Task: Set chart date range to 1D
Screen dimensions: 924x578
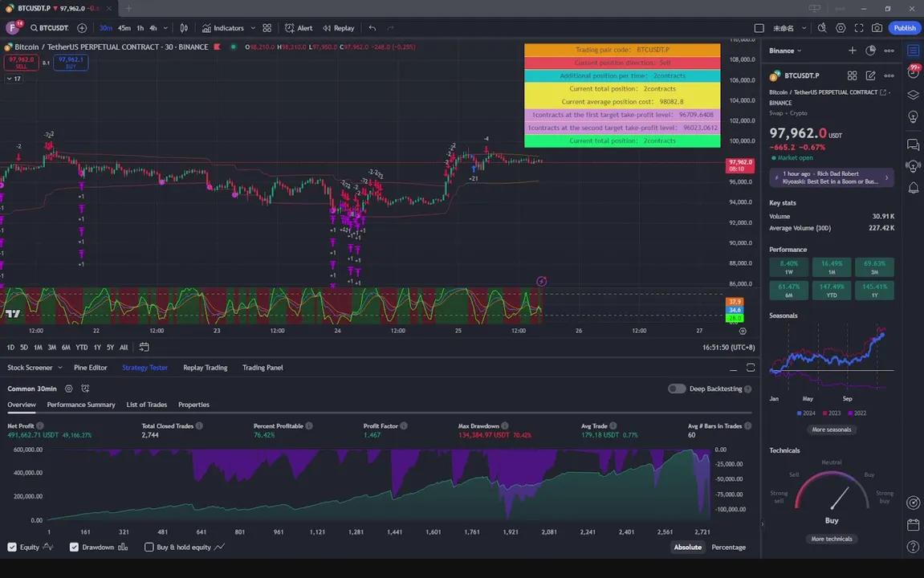Action: (x=10, y=348)
